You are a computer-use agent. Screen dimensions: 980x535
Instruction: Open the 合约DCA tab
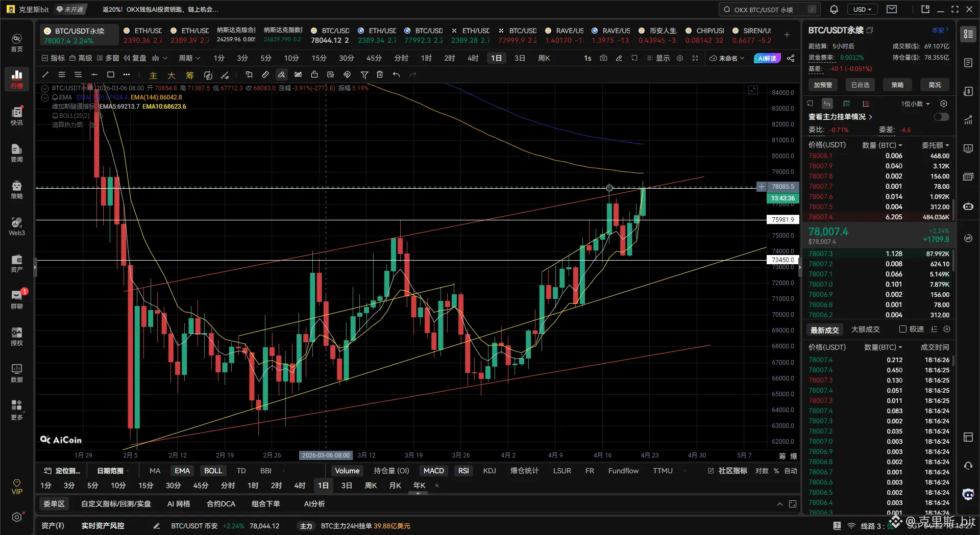click(221, 504)
